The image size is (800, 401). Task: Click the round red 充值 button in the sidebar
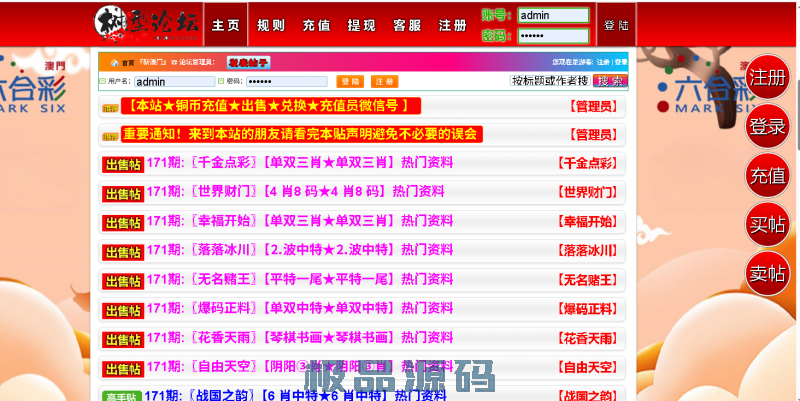(767, 176)
